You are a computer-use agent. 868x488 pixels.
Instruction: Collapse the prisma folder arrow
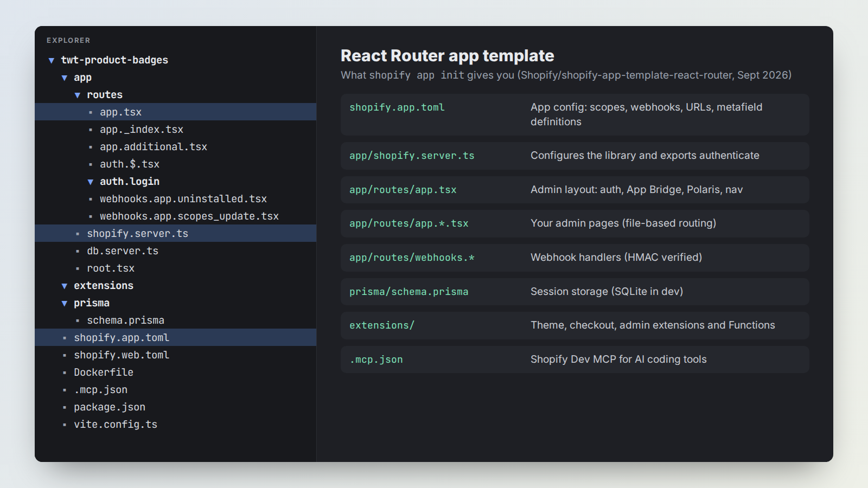(65, 303)
